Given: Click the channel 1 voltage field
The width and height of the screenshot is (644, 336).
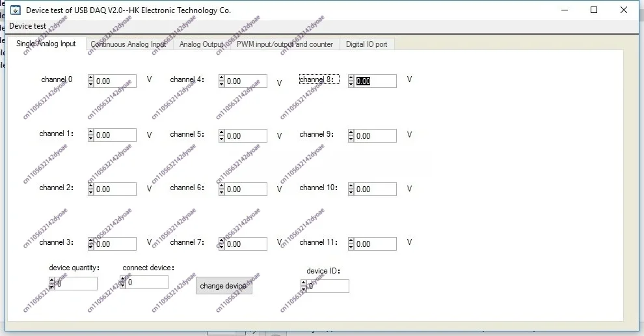Looking at the screenshot, I should tap(115, 135).
